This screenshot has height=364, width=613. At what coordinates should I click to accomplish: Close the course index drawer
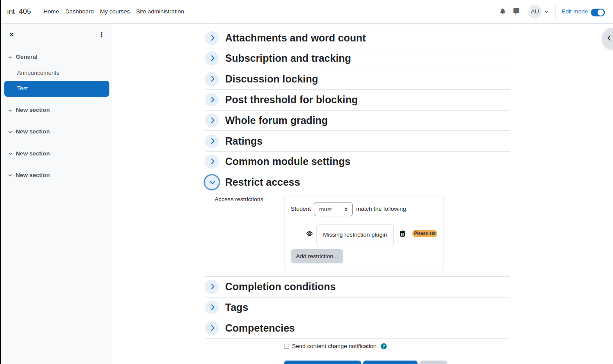tap(12, 35)
